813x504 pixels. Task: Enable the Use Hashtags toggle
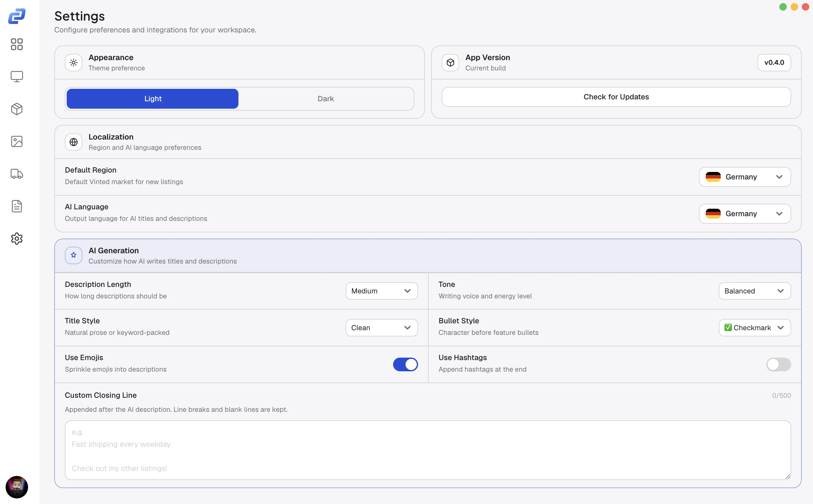point(778,364)
